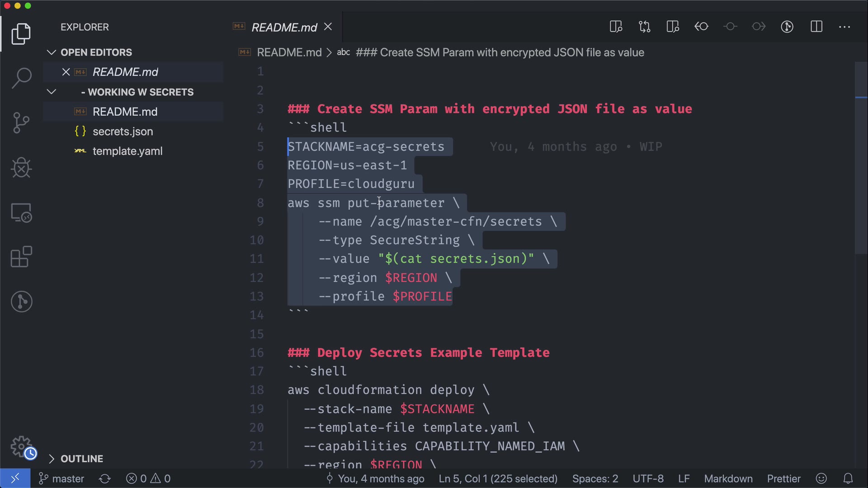
Task: Open the Search view in activity bar
Action: (21, 78)
